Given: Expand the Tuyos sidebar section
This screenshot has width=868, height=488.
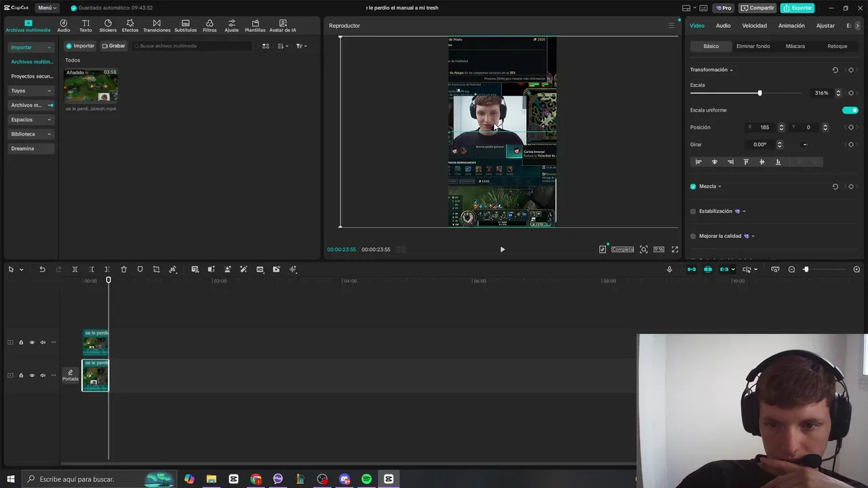Looking at the screenshot, I should click(x=31, y=91).
